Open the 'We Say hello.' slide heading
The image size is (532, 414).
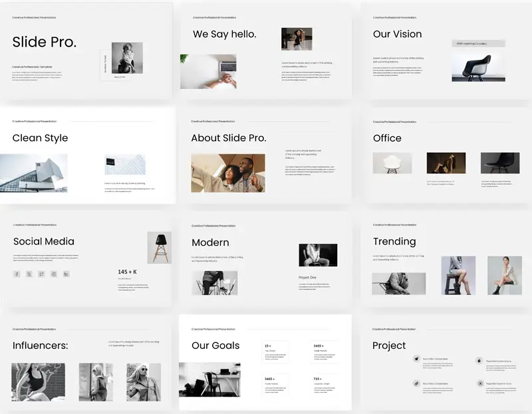[x=224, y=34]
